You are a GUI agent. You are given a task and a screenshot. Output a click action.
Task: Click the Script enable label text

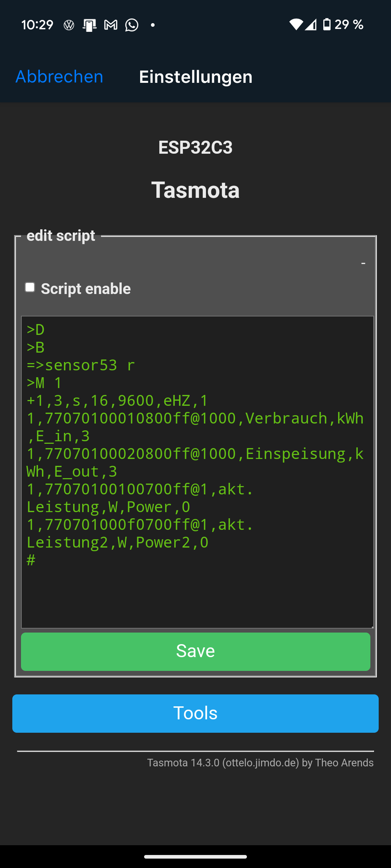click(x=86, y=289)
